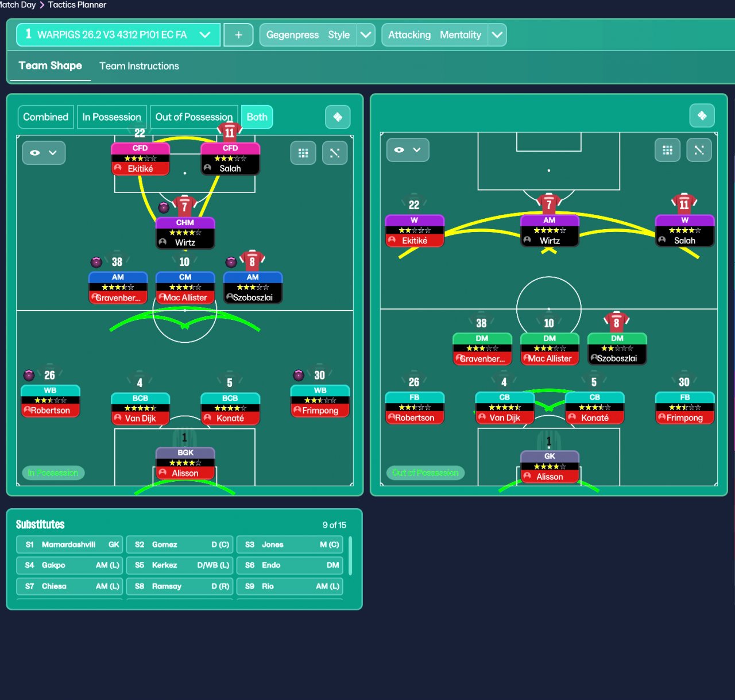Open the WARPIGS 26.2 V3 tactic selector

[118, 35]
